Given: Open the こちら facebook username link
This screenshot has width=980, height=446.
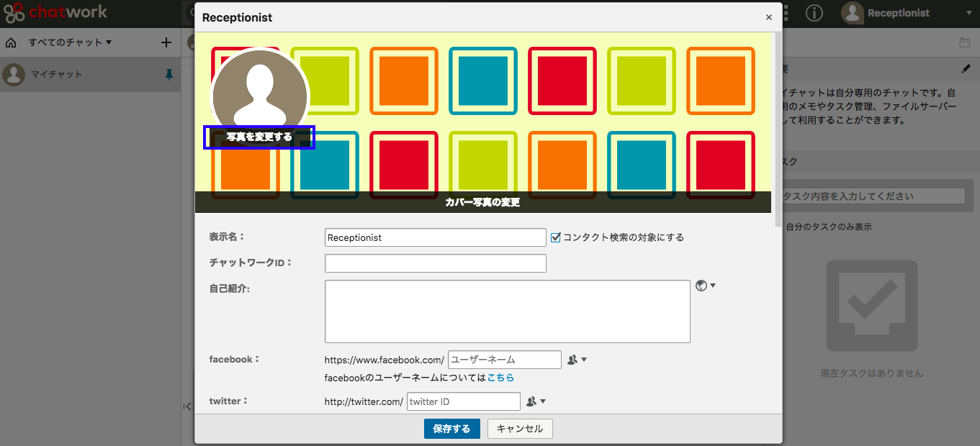Looking at the screenshot, I should tap(500, 378).
